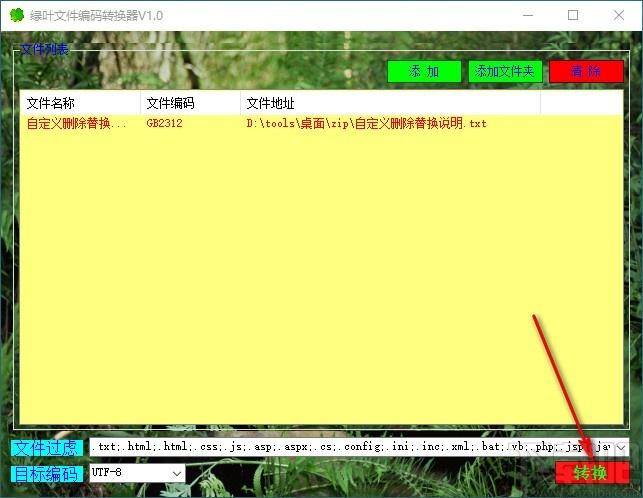
Task: Click the red 清除 button
Action: pos(586,71)
